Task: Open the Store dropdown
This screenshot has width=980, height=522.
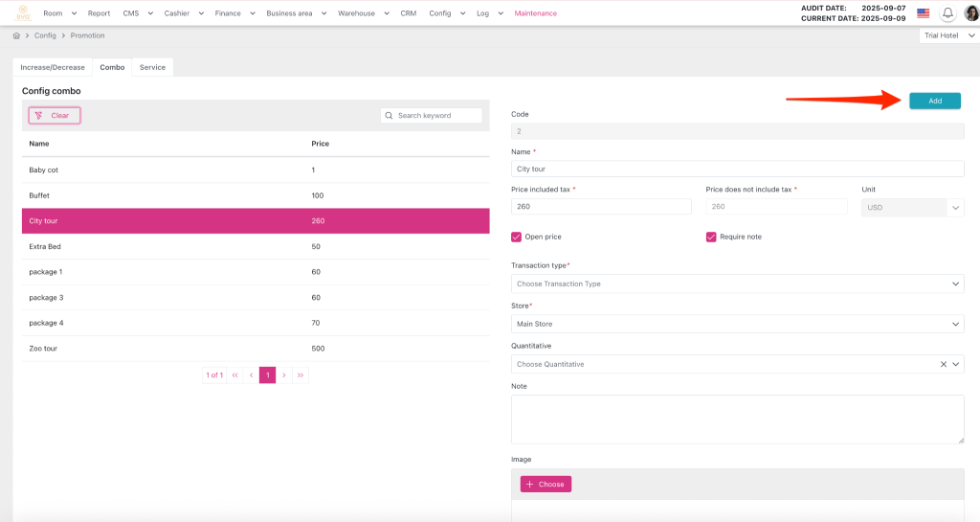Action: click(x=737, y=324)
